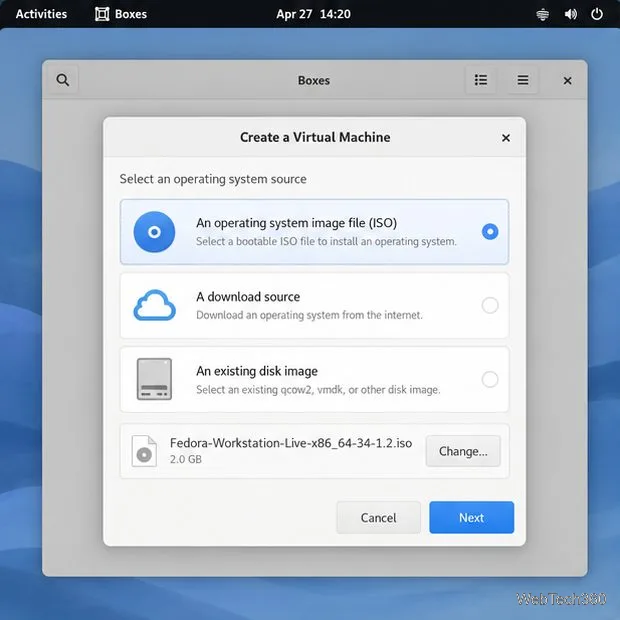Click the network icon in top bar
Screen dimensions: 620x620
point(542,14)
